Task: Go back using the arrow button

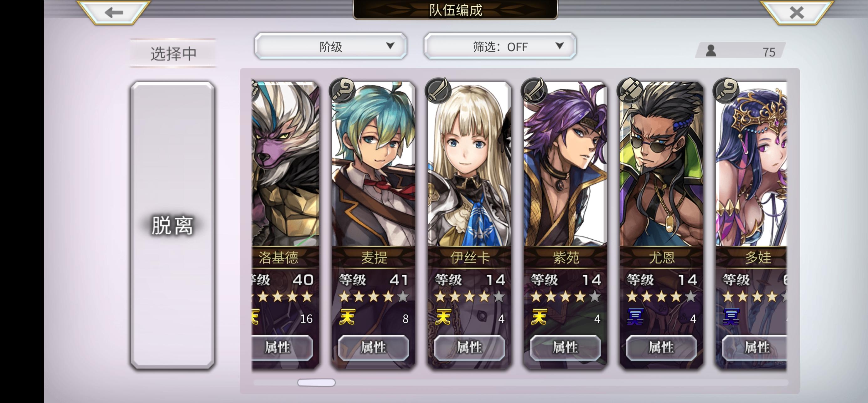Action: coord(114,13)
